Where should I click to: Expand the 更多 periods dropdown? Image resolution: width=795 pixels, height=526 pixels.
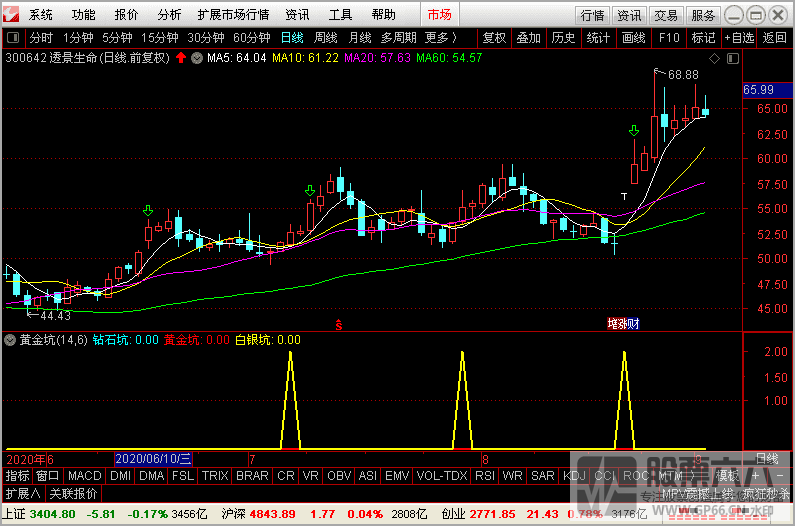pos(441,38)
